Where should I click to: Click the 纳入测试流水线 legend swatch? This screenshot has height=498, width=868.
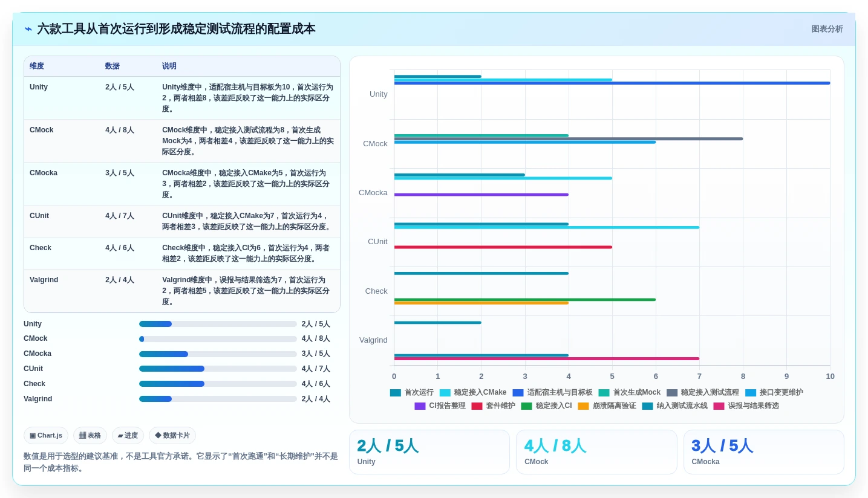(x=647, y=406)
